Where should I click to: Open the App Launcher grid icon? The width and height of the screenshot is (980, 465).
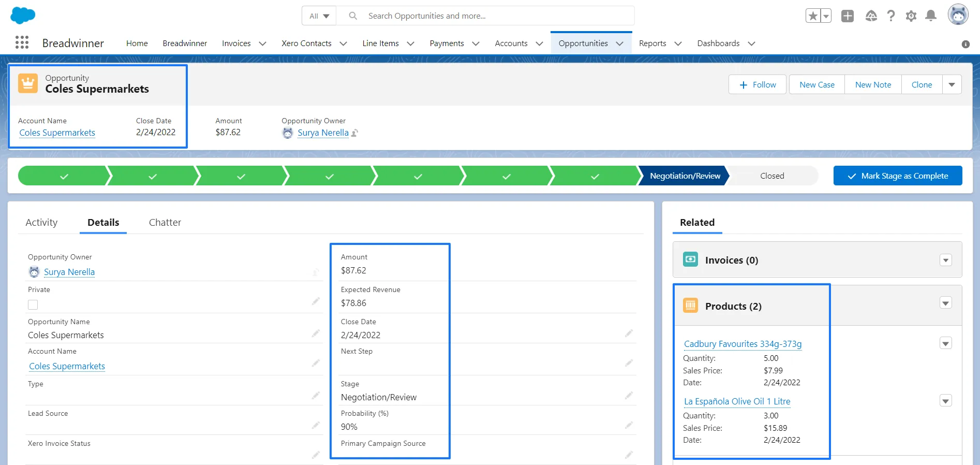[x=22, y=42]
